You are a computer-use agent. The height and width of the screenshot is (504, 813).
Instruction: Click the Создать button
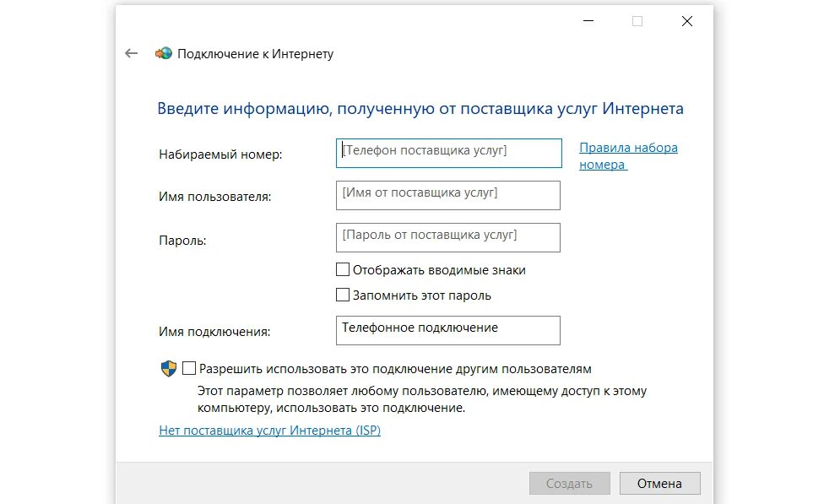(x=569, y=483)
